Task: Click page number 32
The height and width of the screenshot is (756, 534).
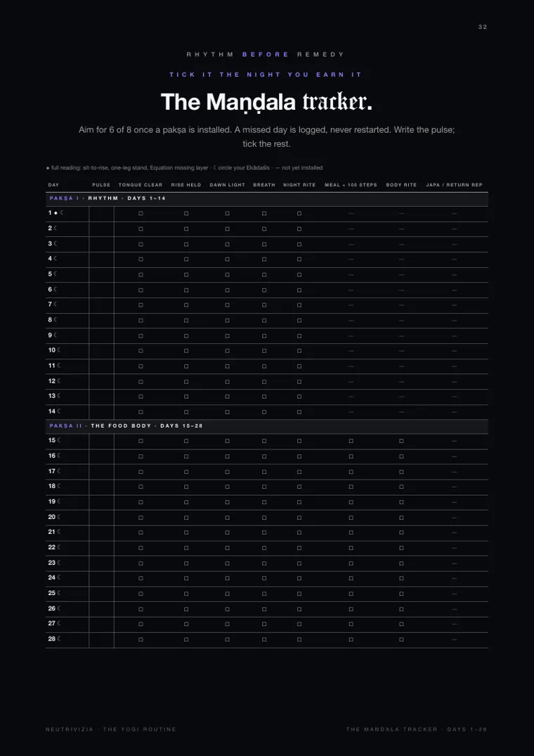Action: tap(483, 27)
